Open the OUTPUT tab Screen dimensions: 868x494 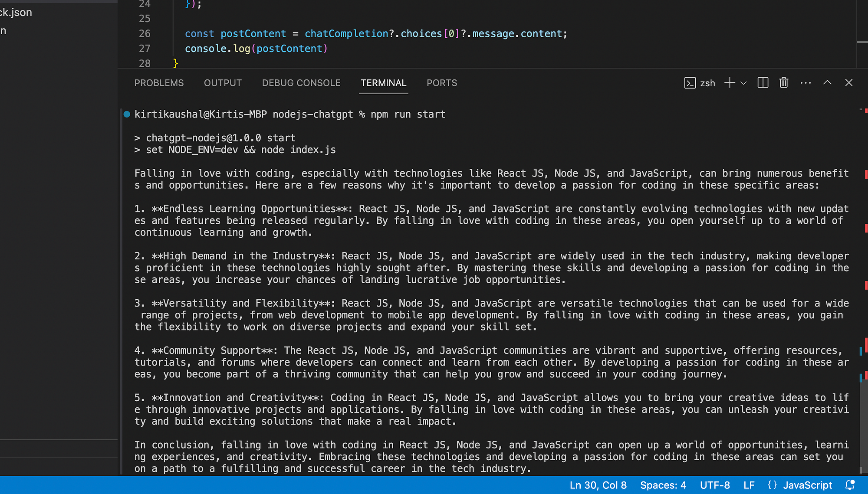click(223, 83)
